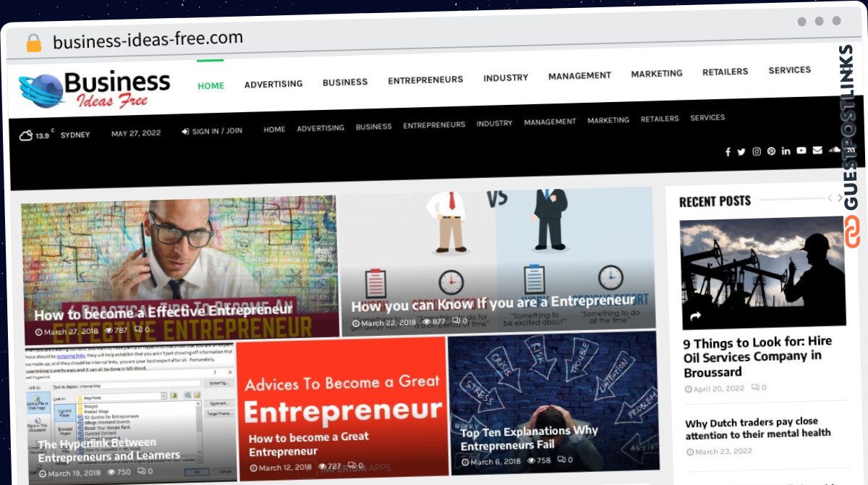Open article 'How to become a Effective Entrepreneur'
The width and height of the screenshot is (868, 485).
(163, 312)
